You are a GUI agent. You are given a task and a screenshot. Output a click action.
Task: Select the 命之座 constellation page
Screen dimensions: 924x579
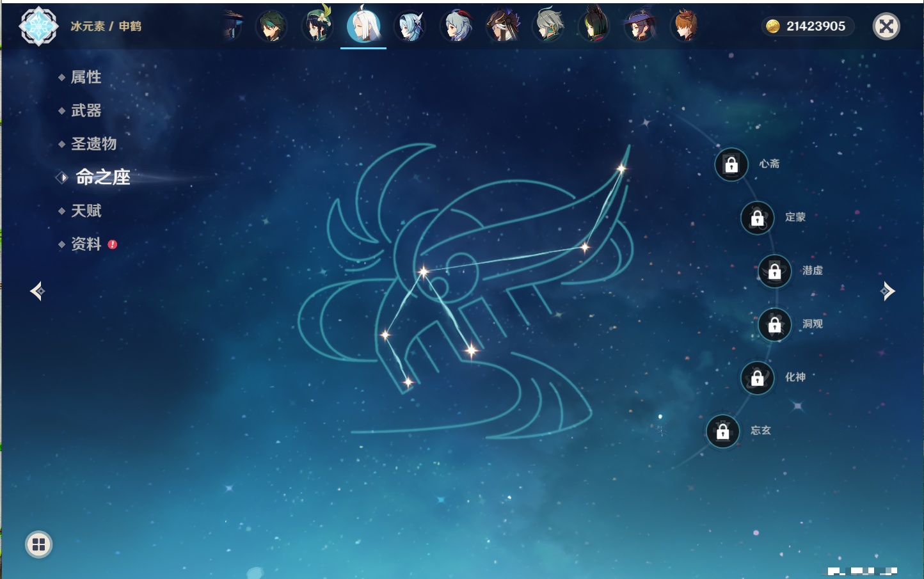[x=102, y=177]
